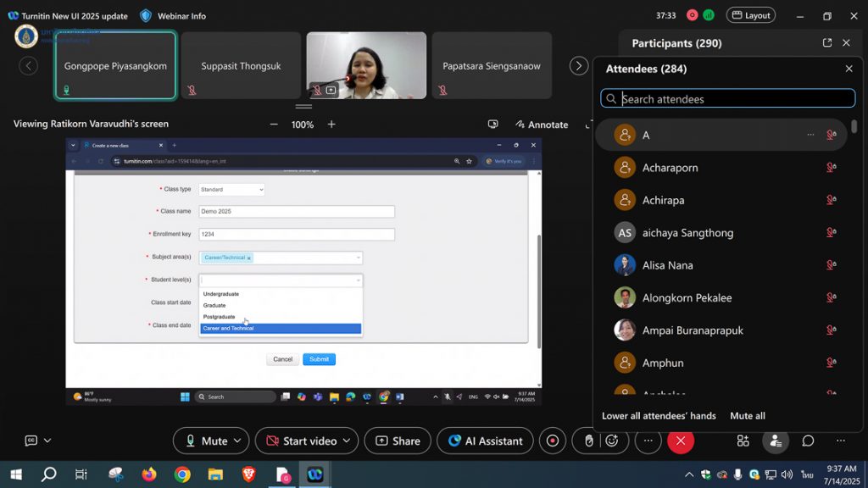Zoom in shared screen with plus button
Image resolution: width=868 pixels, height=488 pixels.
[331, 125]
